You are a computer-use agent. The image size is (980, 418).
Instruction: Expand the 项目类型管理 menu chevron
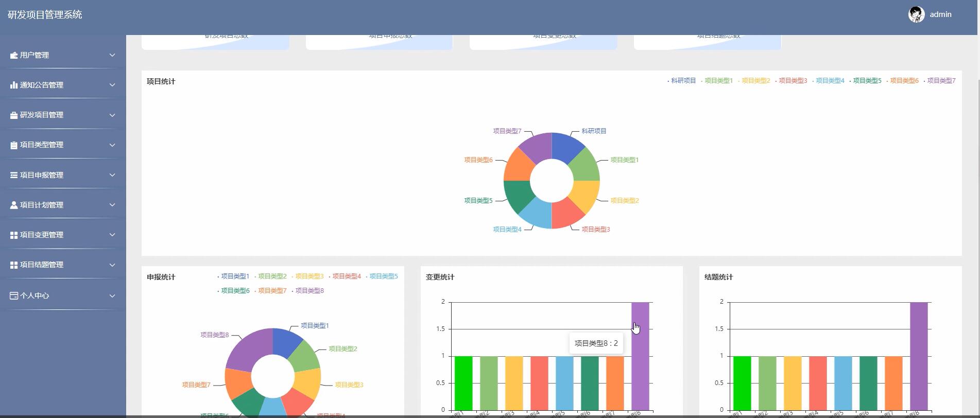click(x=112, y=145)
